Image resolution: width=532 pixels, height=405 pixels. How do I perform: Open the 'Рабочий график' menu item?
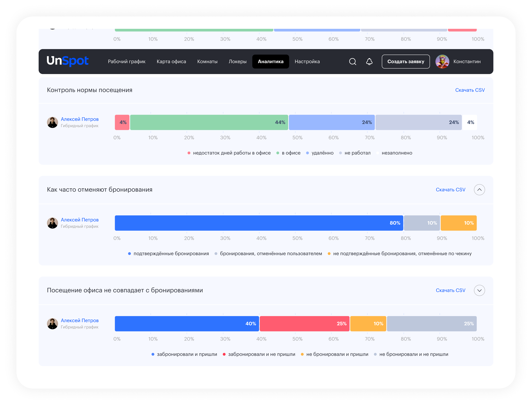[x=127, y=62]
